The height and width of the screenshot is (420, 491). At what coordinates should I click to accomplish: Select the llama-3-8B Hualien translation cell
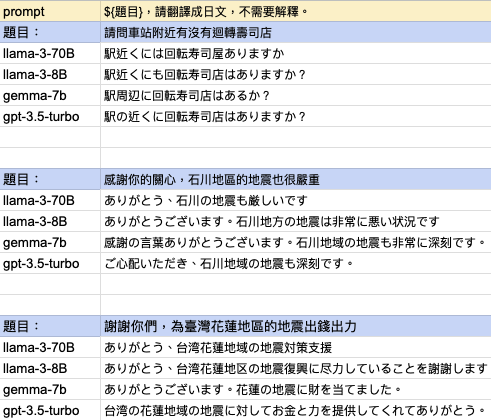(296, 368)
